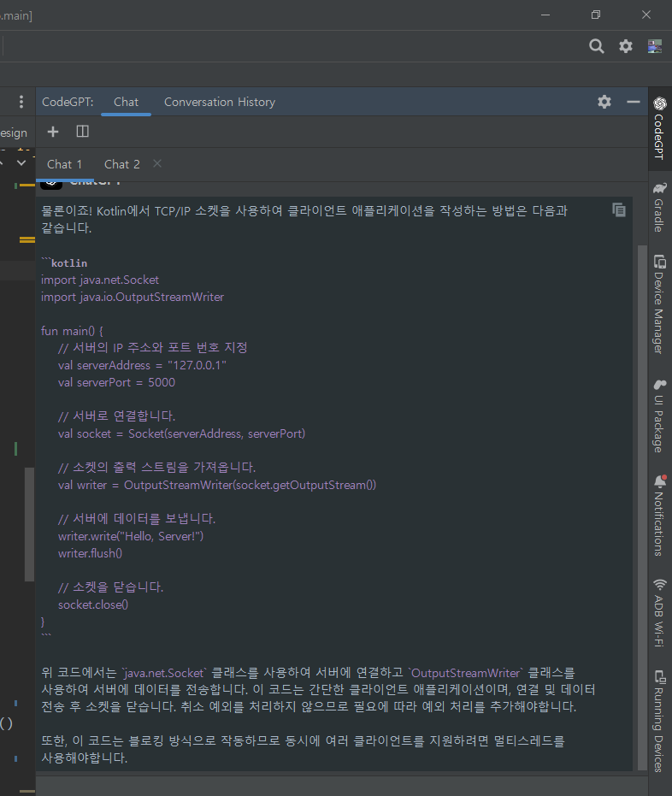
Task: Click the 'socket.close()' line
Action: coord(93,604)
